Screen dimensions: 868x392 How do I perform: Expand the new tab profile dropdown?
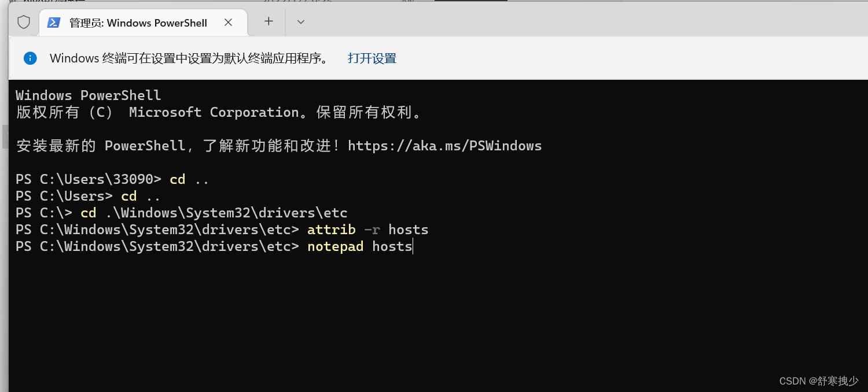pyautogui.click(x=300, y=22)
